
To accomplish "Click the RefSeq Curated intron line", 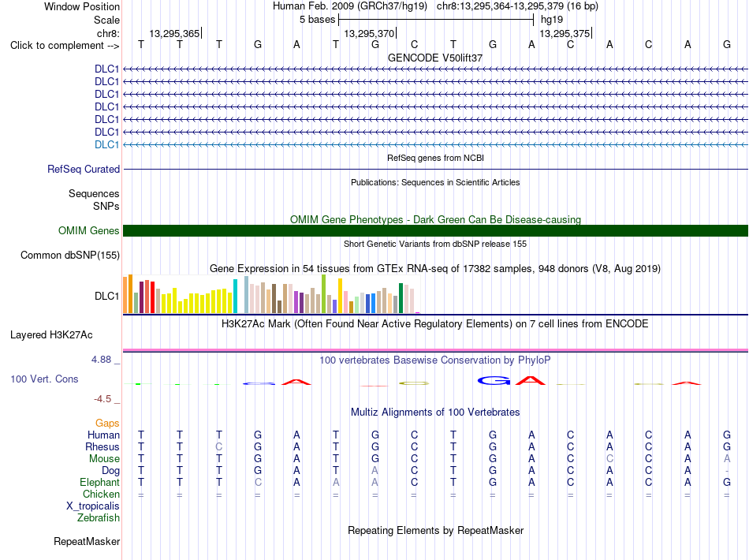I will pos(436,169).
